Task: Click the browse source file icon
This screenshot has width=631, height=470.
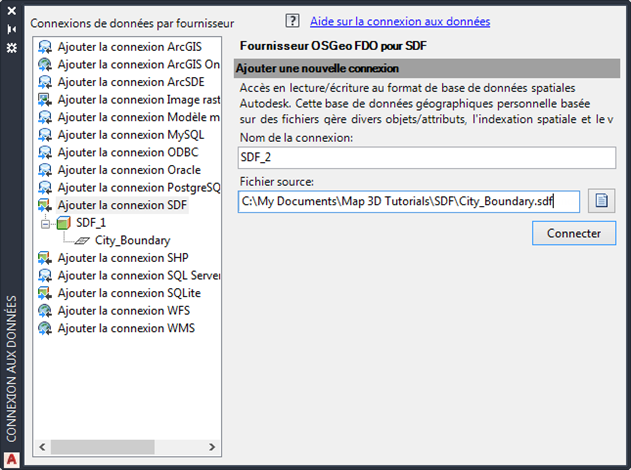Action: 601,201
